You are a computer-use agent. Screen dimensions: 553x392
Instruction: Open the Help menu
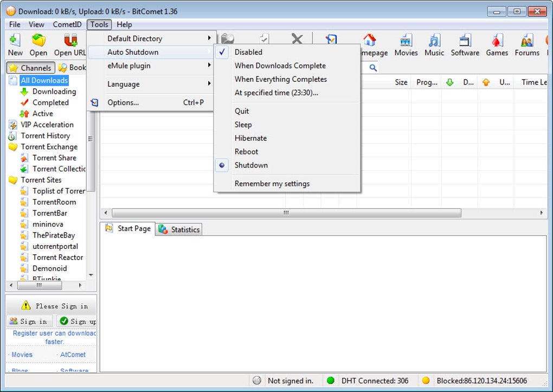point(124,24)
